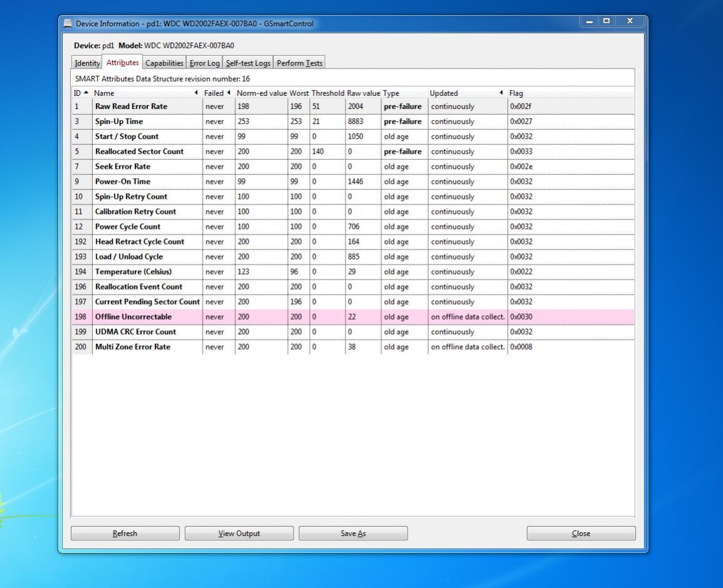Sort by the Type column header
Screen dimensions: 723x588
click(404, 93)
